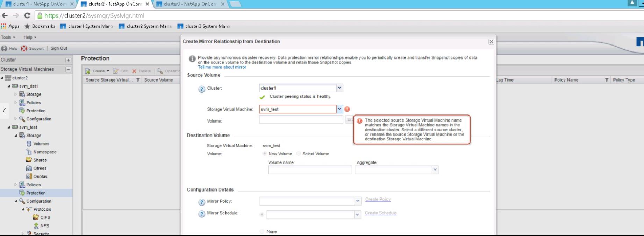Switch to cluster3 browser tab
Screen dimensions: 644x236
pyautogui.click(x=189, y=4)
